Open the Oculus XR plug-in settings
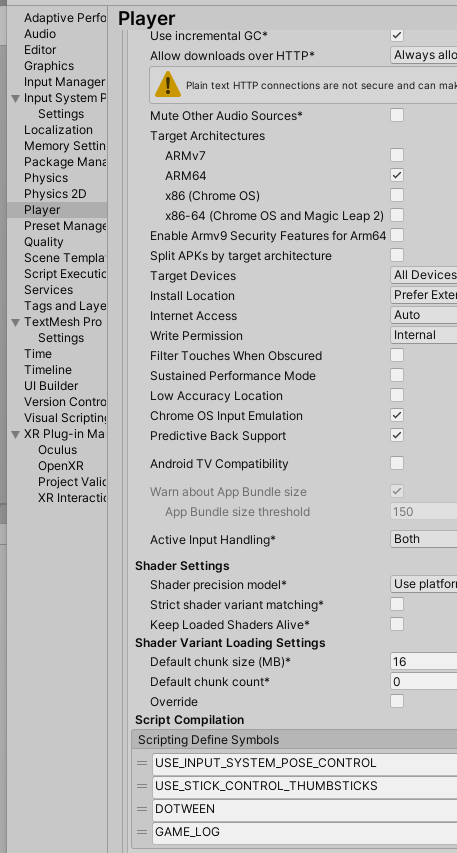Screen dimensions: 457x853 tap(57, 450)
